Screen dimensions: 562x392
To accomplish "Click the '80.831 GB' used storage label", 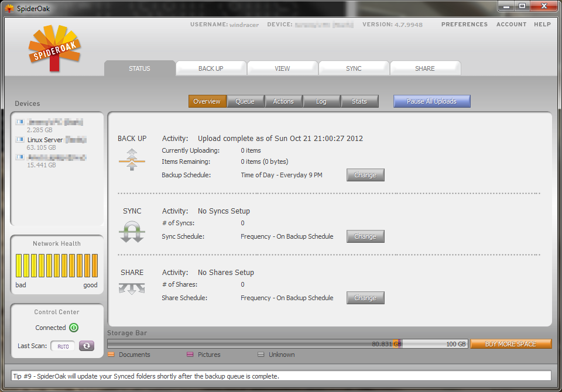I will pyautogui.click(x=386, y=344).
